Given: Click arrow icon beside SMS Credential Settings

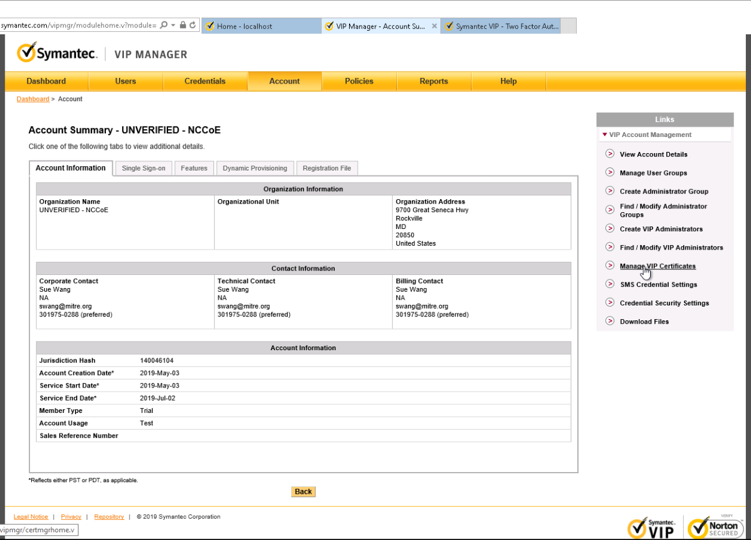Looking at the screenshot, I should (610, 284).
